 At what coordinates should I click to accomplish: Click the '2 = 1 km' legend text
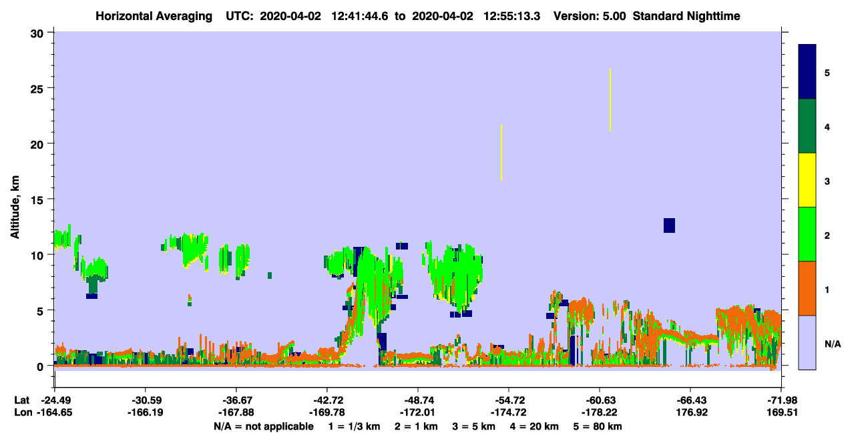416,426
